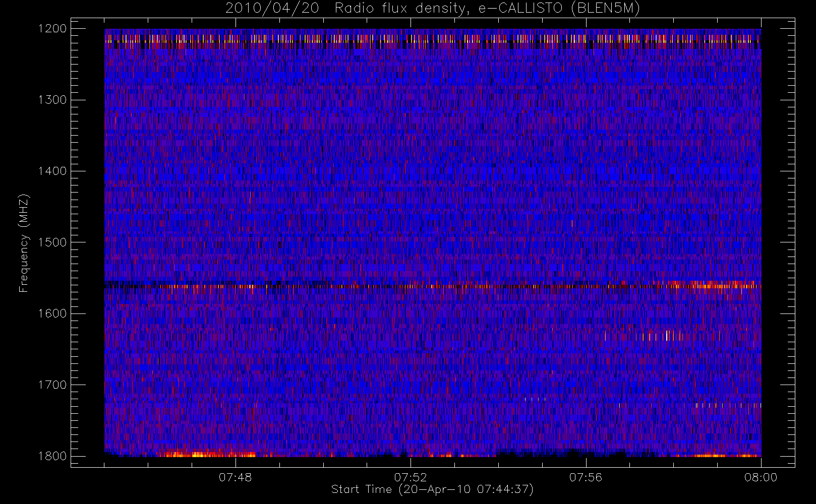The height and width of the screenshot is (504, 816).
Task: Select the 1500 frequency tick label
Action: click(x=52, y=242)
